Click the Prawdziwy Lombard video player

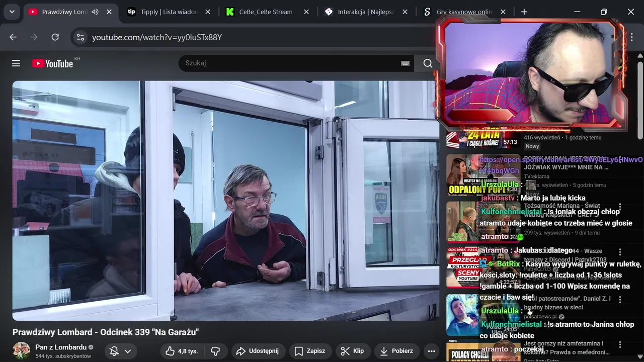tap(226, 201)
